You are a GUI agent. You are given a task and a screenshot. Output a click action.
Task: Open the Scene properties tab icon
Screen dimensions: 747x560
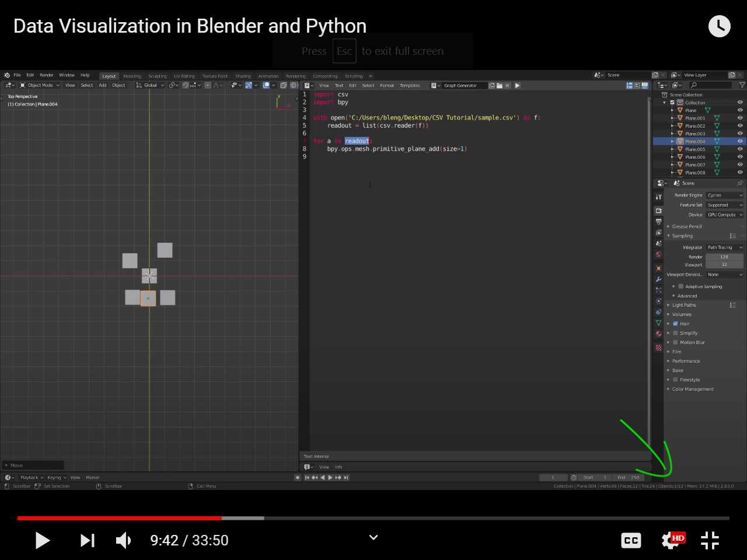tap(658, 243)
